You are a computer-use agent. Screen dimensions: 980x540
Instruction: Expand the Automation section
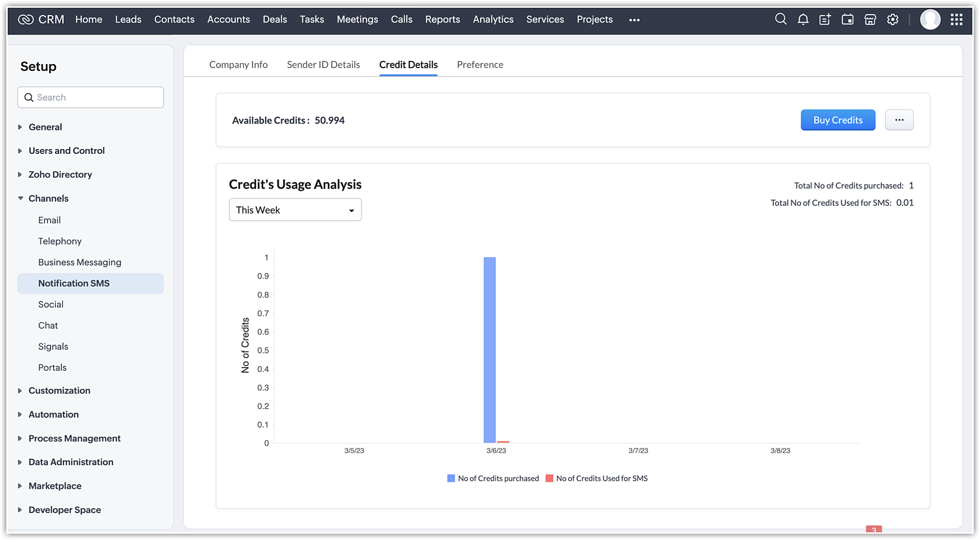click(x=53, y=415)
